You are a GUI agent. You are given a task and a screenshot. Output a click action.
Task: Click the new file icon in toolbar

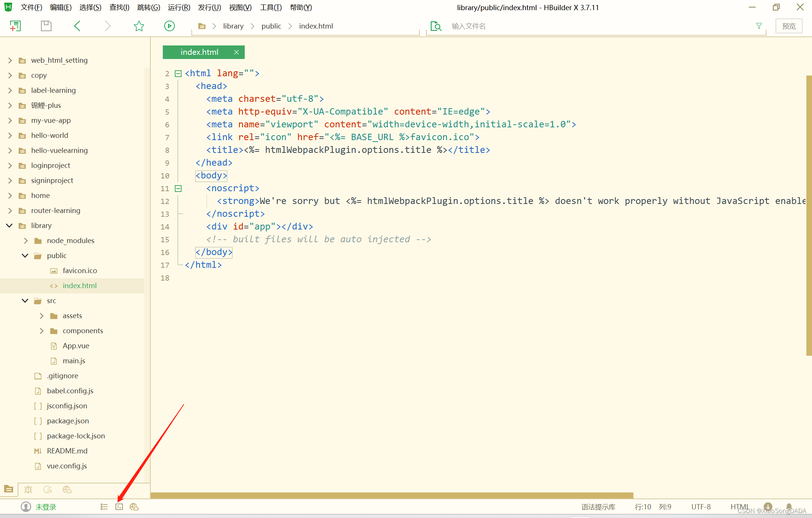click(15, 26)
